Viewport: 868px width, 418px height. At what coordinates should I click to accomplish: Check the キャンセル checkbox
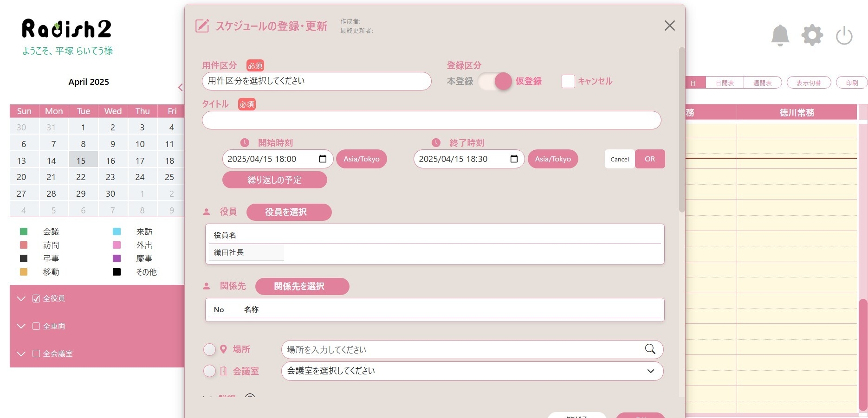click(568, 81)
